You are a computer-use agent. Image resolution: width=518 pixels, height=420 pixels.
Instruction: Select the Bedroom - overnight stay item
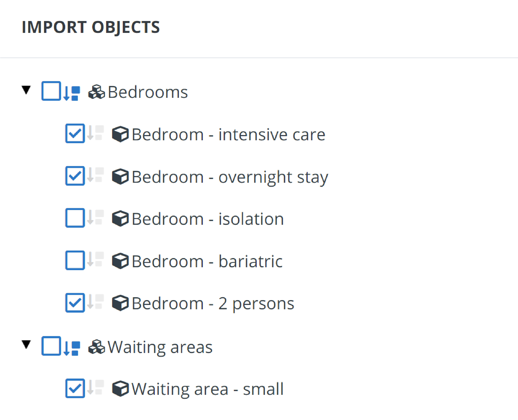click(x=230, y=177)
